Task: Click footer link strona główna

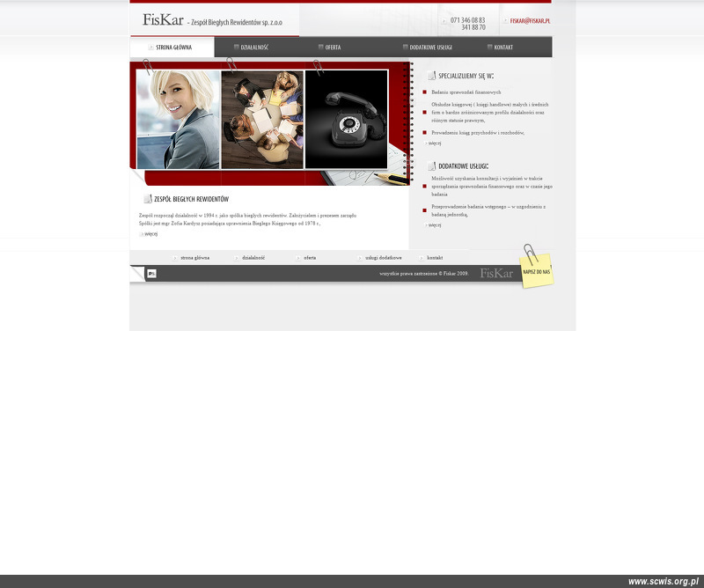Action: click(194, 258)
